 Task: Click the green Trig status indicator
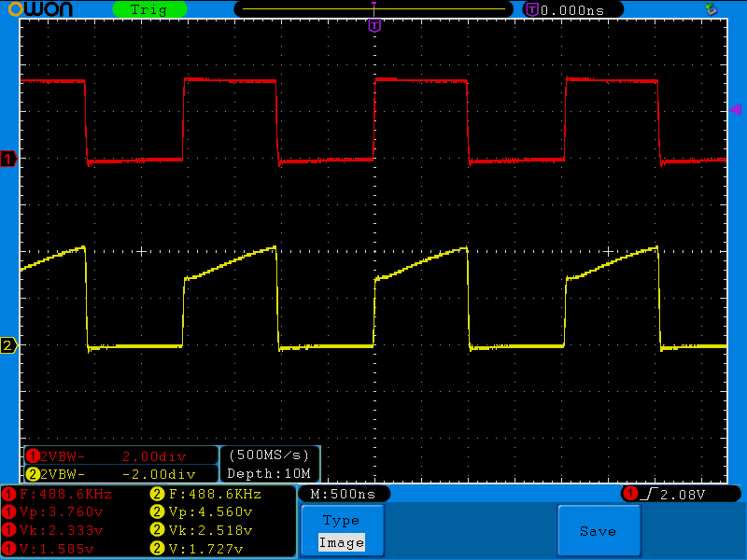[149, 9]
